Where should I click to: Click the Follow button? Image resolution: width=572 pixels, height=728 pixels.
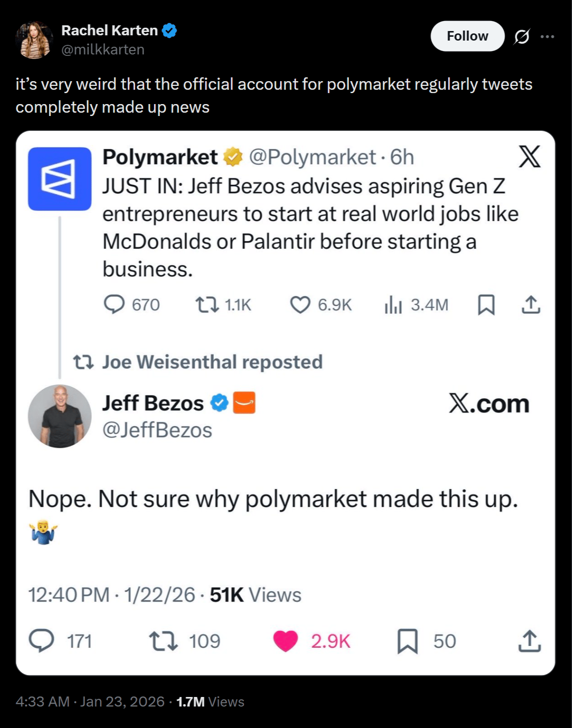tap(467, 36)
